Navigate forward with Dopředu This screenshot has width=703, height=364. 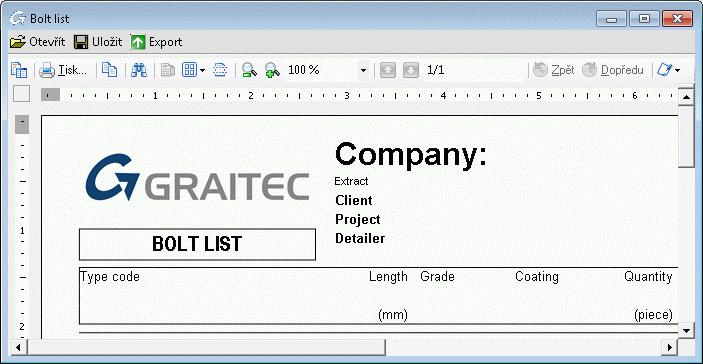coord(613,70)
